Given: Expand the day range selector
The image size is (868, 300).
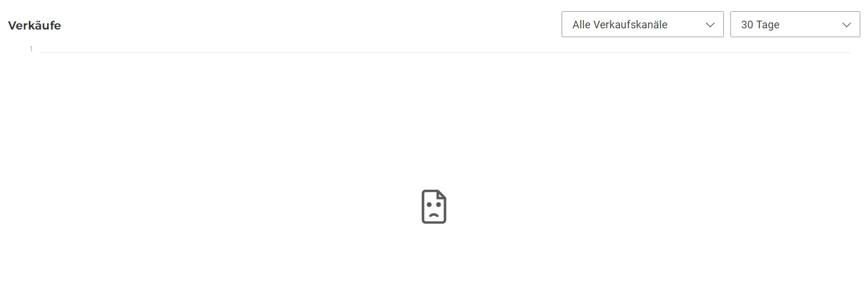Looking at the screenshot, I should click(x=795, y=24).
